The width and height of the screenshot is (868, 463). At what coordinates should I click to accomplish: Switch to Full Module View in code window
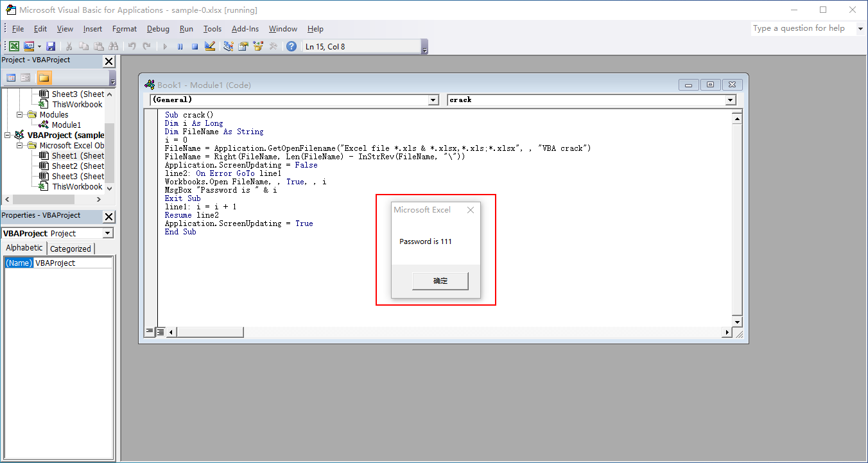[161, 332]
